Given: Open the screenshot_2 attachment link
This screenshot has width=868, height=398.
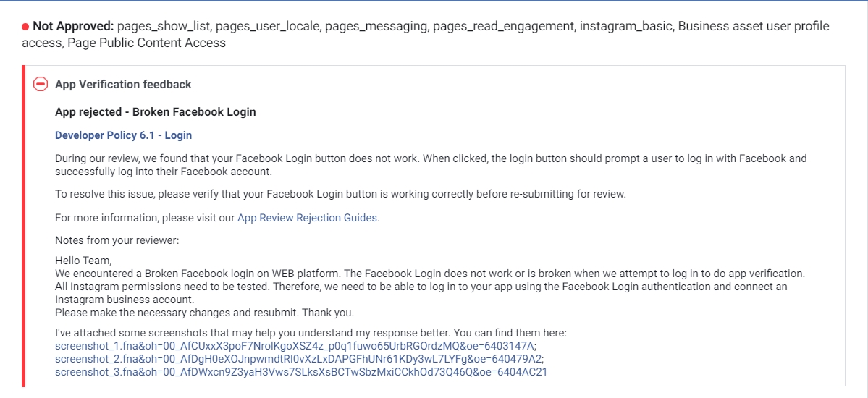Looking at the screenshot, I should (299, 359).
